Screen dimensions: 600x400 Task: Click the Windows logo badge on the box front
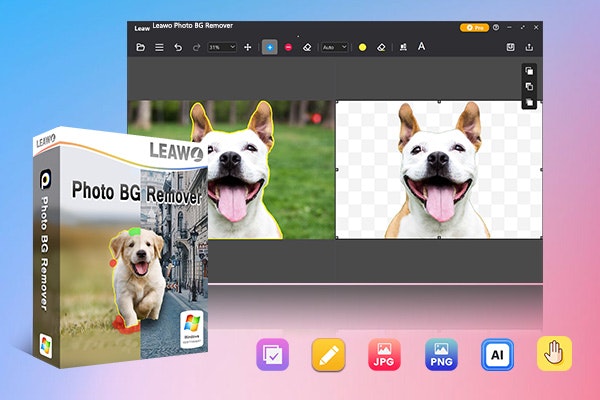pos(192,329)
